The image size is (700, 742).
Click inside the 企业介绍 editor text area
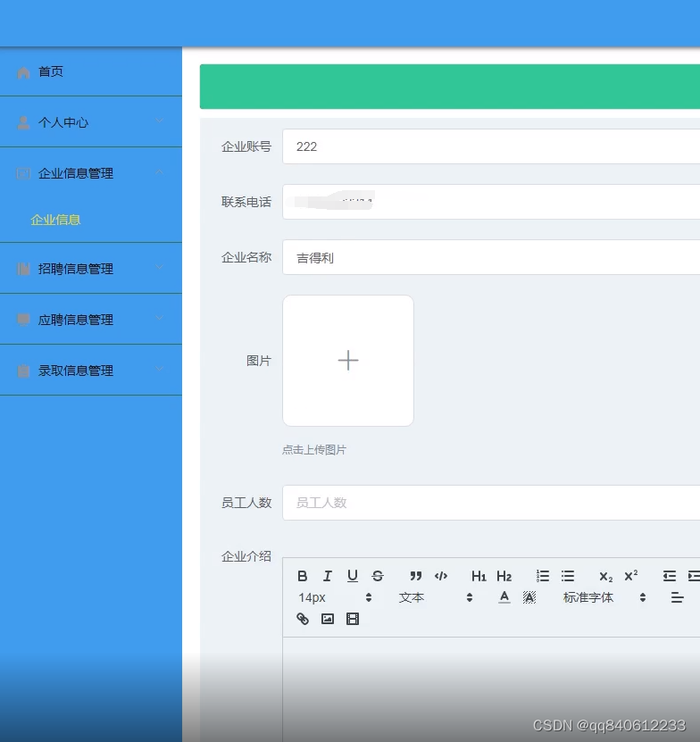click(491, 689)
